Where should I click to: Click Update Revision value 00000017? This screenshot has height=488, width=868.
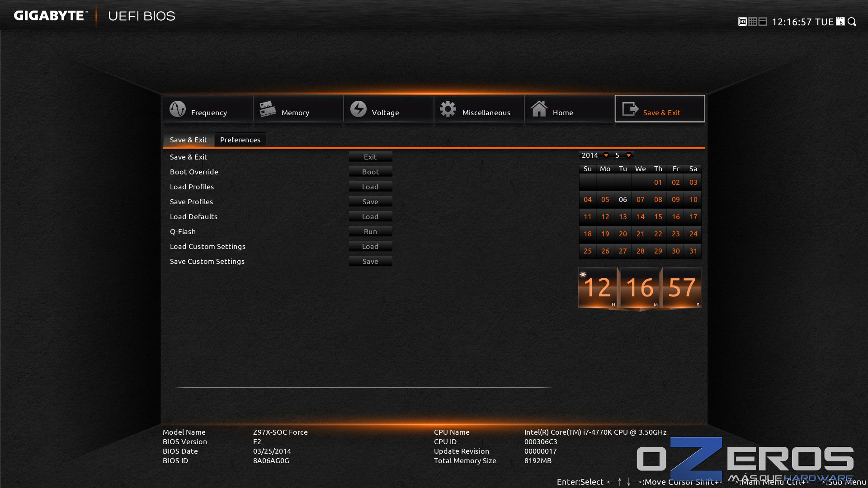coord(541,451)
